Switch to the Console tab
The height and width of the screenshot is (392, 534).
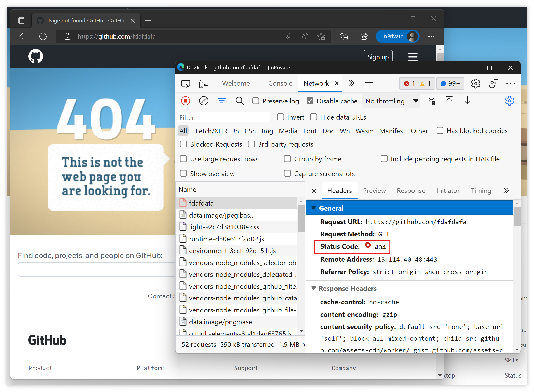point(280,83)
